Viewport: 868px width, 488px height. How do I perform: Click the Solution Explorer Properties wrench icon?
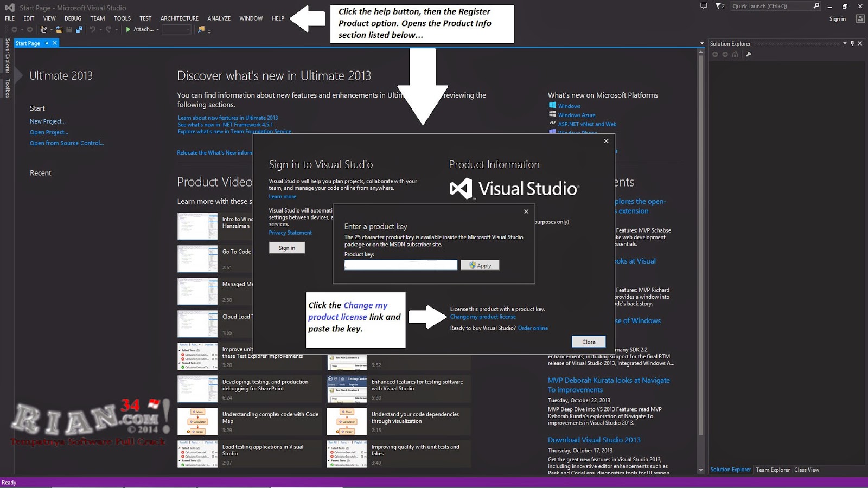[x=749, y=54]
